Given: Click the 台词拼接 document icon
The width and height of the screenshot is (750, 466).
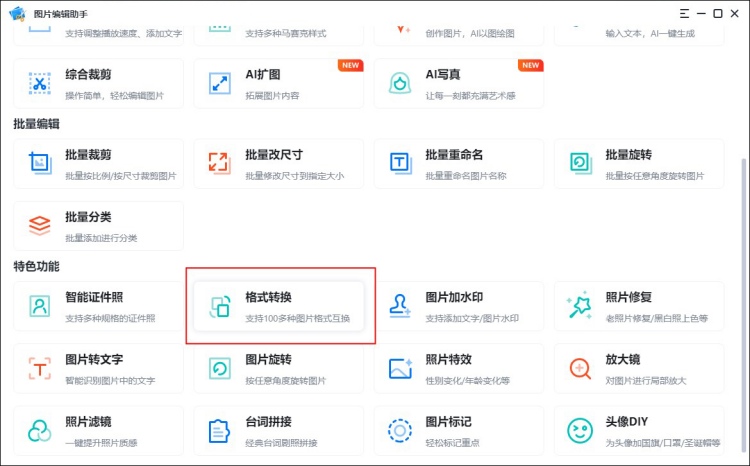Looking at the screenshot, I should coord(220,431).
